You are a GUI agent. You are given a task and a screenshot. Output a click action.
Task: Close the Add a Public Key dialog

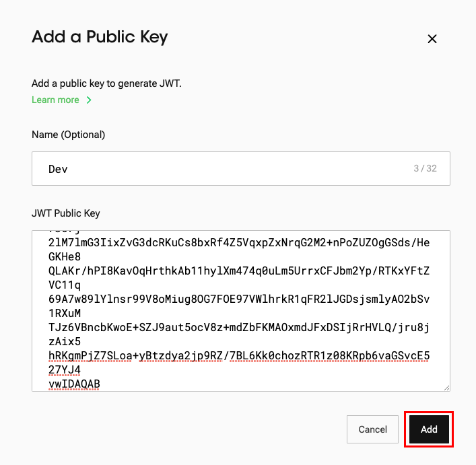(432, 39)
